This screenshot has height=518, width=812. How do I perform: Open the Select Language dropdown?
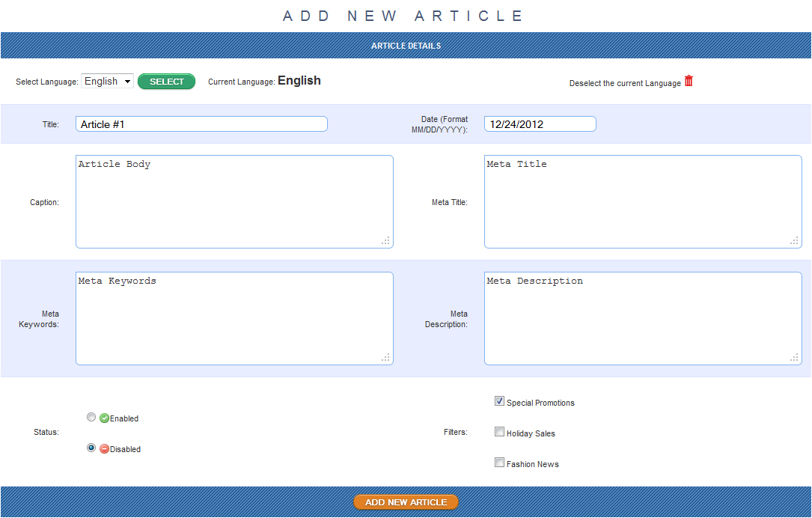[108, 82]
